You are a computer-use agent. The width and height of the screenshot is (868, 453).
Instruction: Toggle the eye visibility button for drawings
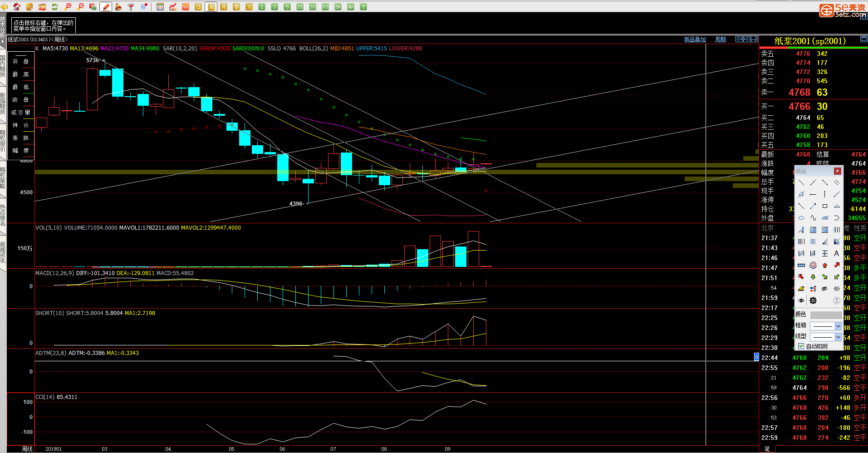pyautogui.click(x=801, y=300)
